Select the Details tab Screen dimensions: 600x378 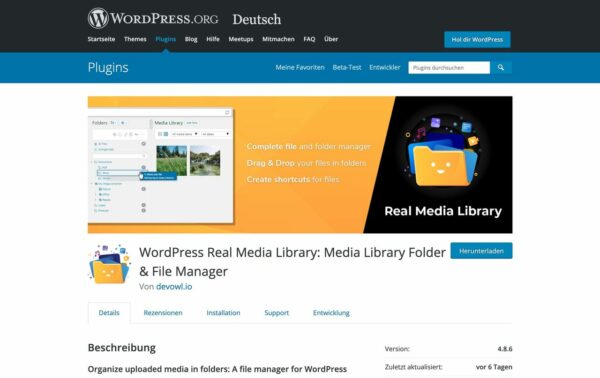coord(109,313)
